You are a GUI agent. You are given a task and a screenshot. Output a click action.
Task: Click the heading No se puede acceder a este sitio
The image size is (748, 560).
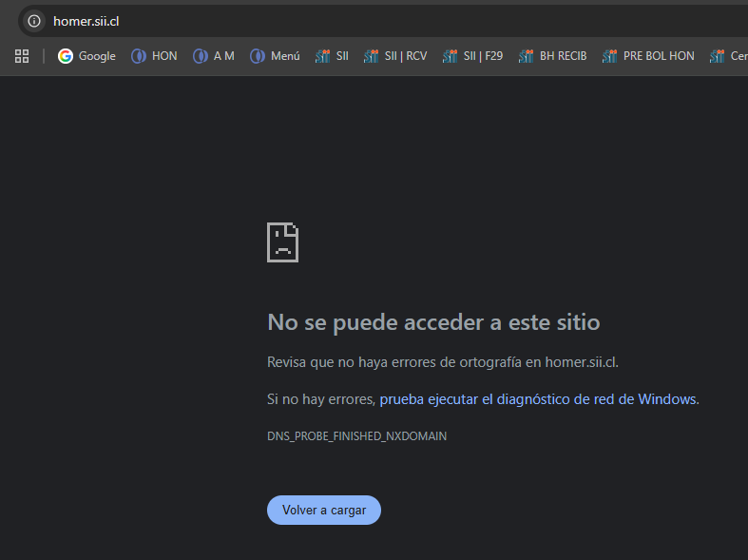pyautogui.click(x=433, y=322)
